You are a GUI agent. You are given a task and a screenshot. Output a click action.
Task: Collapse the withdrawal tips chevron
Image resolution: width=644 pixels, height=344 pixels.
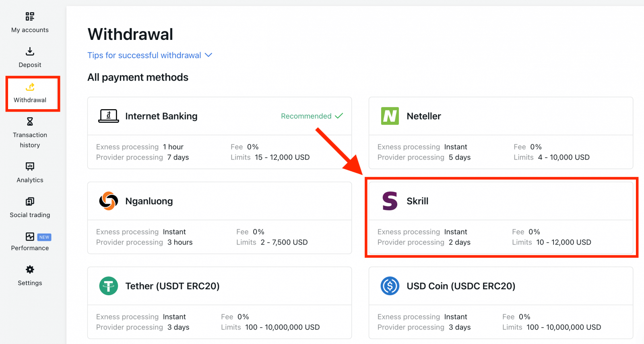[208, 55]
